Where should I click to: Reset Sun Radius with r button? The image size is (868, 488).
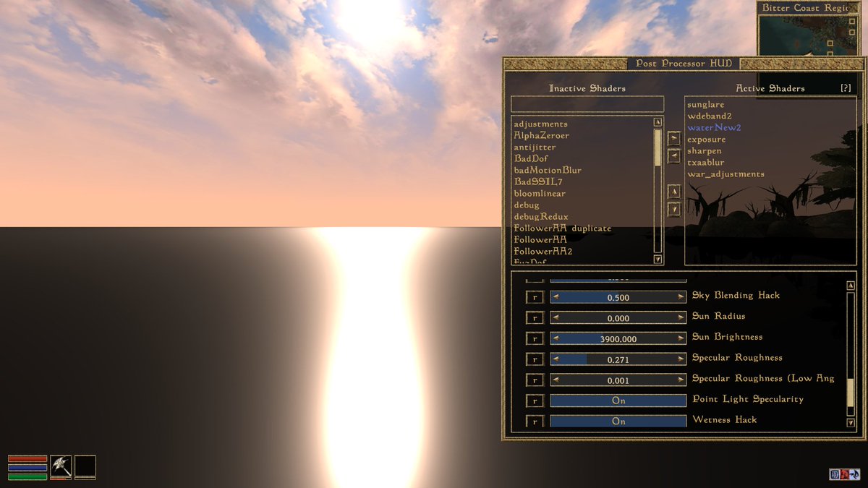[x=534, y=317]
